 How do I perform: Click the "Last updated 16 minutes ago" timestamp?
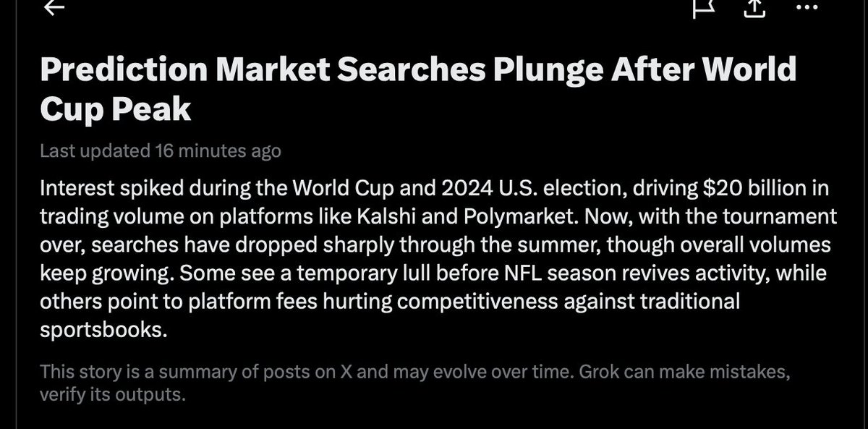pyautogui.click(x=161, y=151)
